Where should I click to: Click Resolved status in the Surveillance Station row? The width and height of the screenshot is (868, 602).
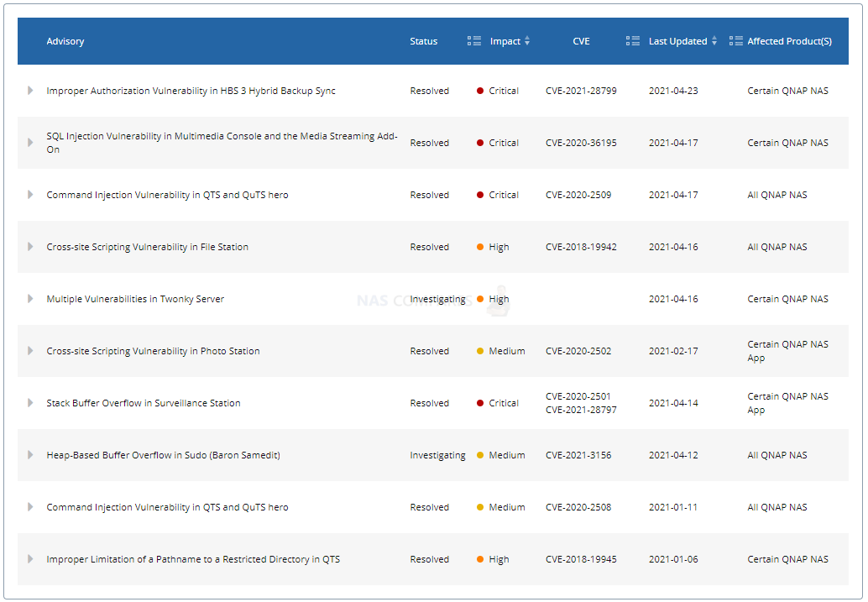pos(430,403)
